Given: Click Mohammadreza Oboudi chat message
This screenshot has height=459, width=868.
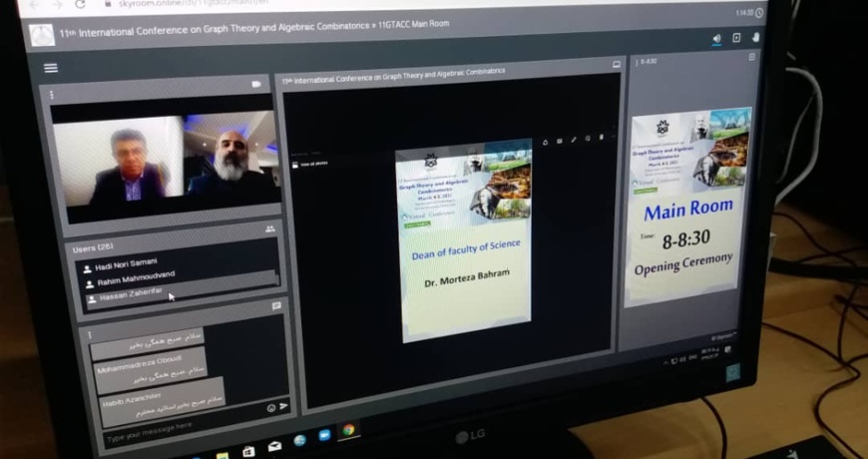Looking at the screenshot, I should pyautogui.click(x=151, y=371).
